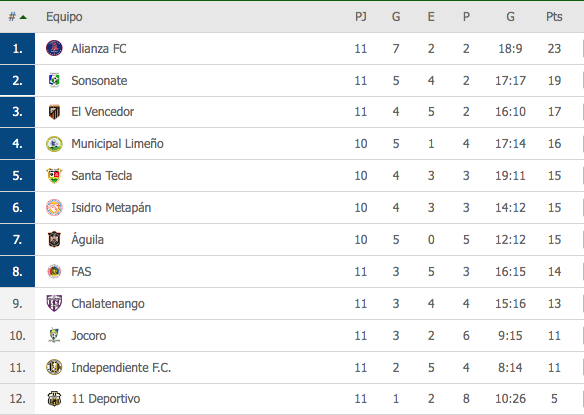Toggle the rank sort arrow in header
The height and width of the screenshot is (415, 584).
pos(23,17)
